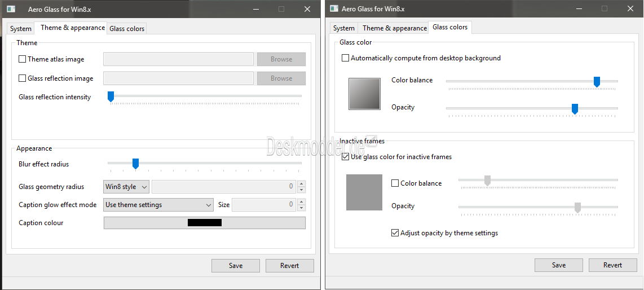Click the inactive frames Opacity slider handle
644x290 pixels.
(x=578, y=208)
